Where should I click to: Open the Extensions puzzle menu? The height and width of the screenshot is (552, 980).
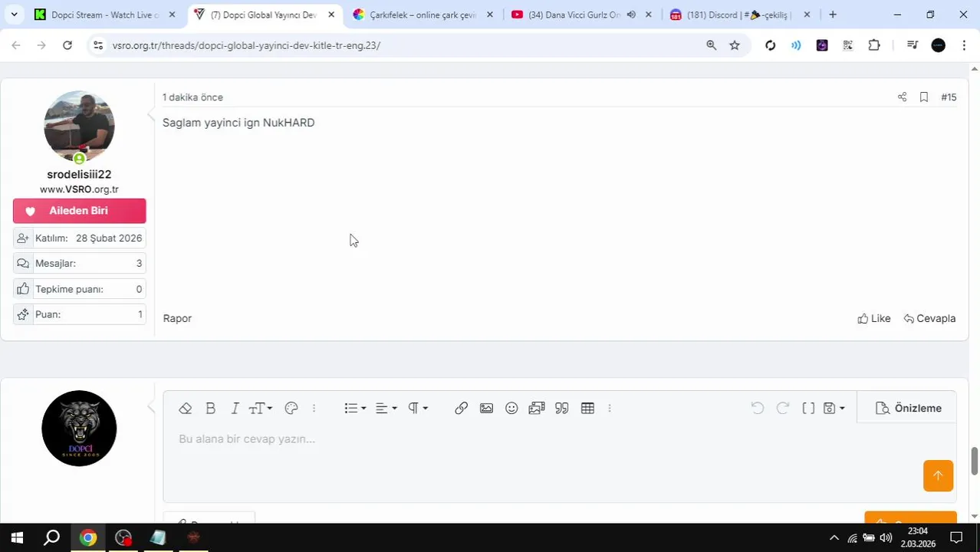click(874, 45)
